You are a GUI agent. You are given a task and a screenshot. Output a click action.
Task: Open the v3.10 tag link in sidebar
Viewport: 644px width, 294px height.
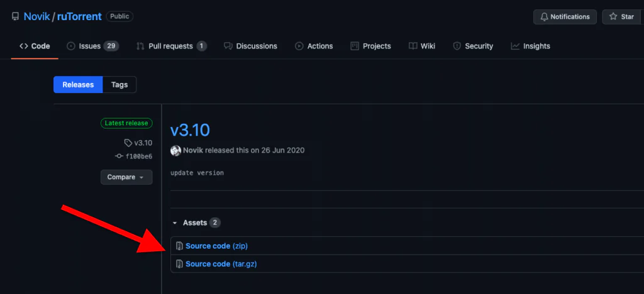click(143, 143)
